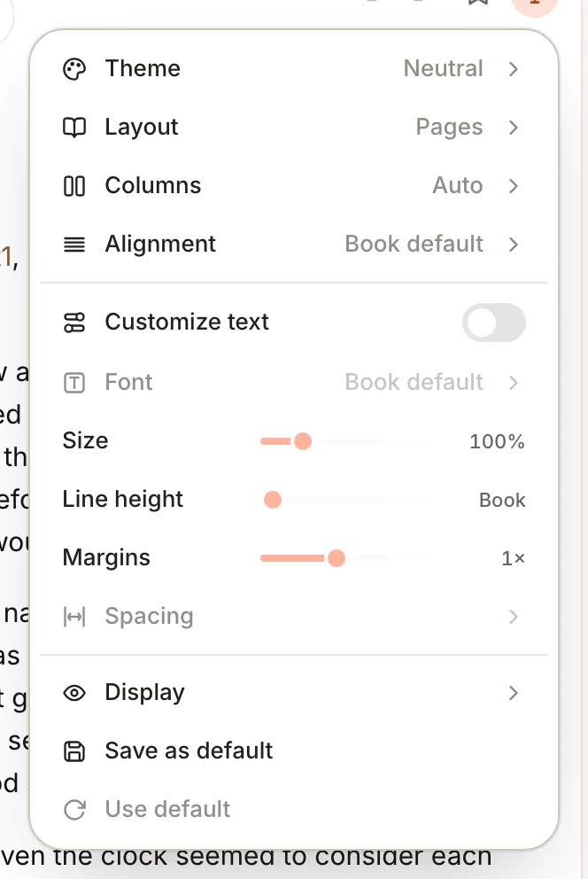Viewport: 588px width, 879px height.
Task: Click the Auto columns value
Action: click(x=458, y=185)
